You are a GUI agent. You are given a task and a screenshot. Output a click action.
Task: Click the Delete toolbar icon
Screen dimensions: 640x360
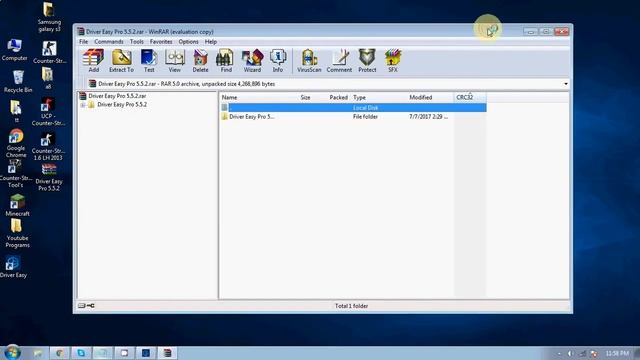200,60
